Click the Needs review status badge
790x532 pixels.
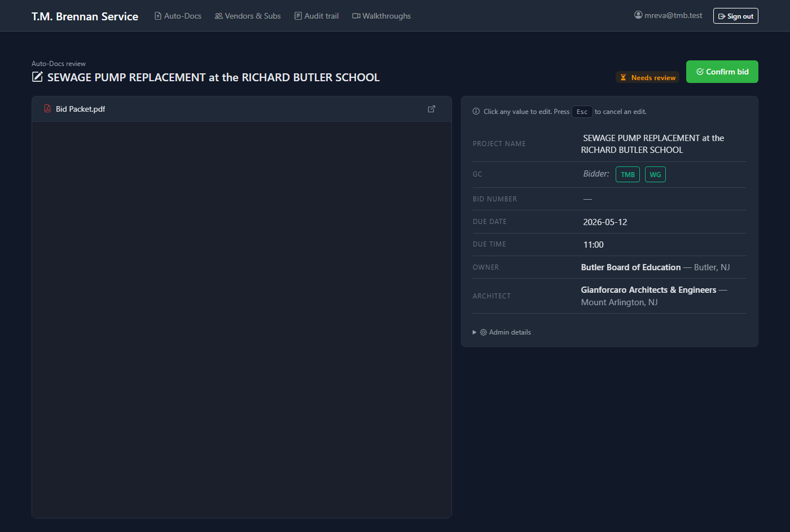pyautogui.click(x=647, y=77)
